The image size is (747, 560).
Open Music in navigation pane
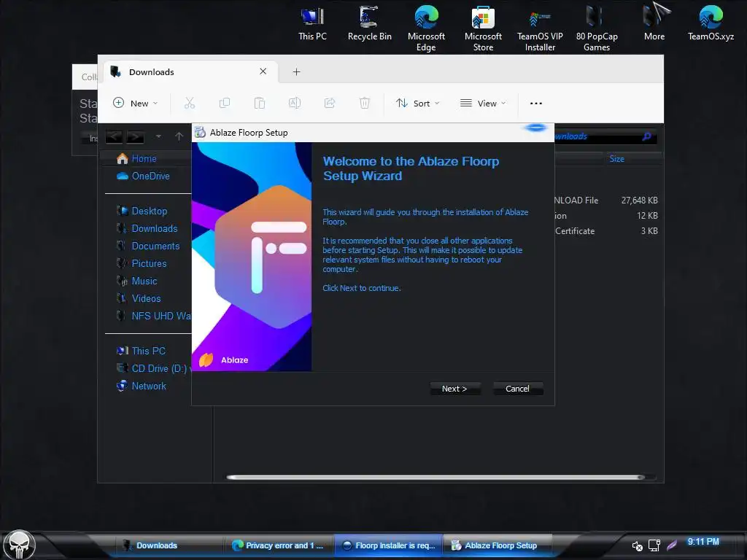point(137,281)
